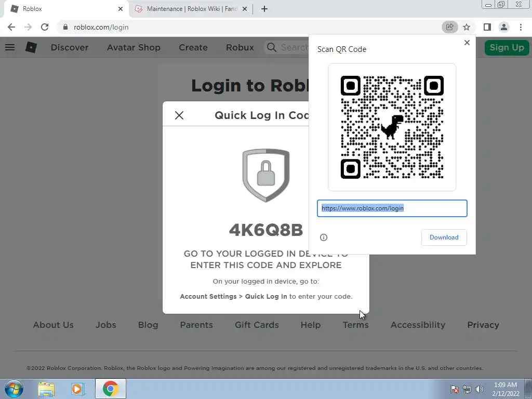Open the About Us footer link
Screen dimensions: 532x399
[x=54, y=325]
